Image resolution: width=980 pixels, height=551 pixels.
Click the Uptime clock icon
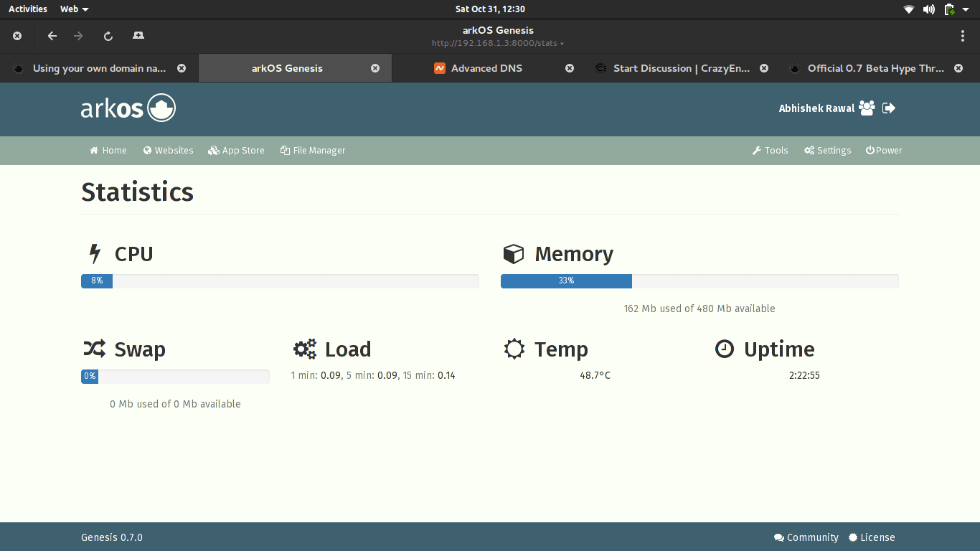[725, 349]
